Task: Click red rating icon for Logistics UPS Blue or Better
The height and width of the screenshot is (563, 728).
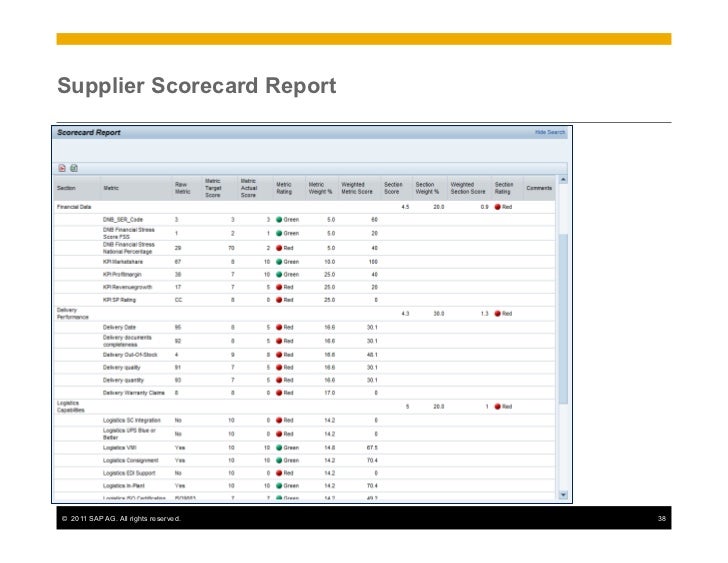Action: pyautogui.click(x=279, y=434)
